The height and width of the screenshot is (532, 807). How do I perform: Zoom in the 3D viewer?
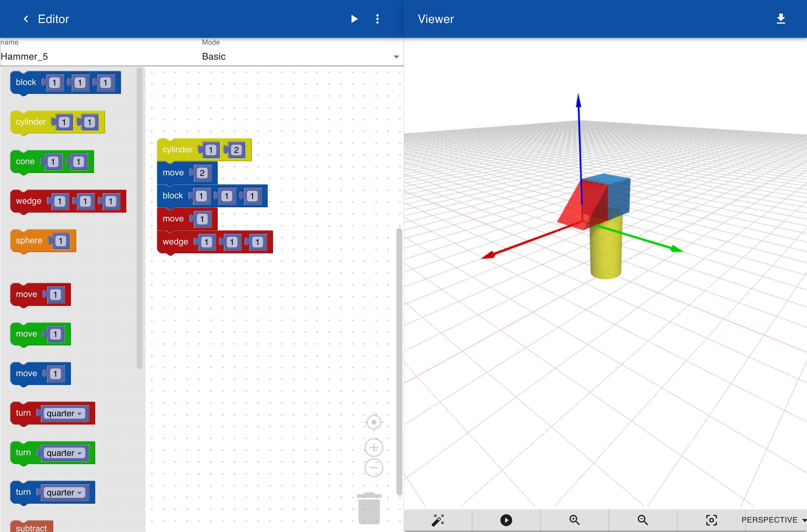point(575,520)
